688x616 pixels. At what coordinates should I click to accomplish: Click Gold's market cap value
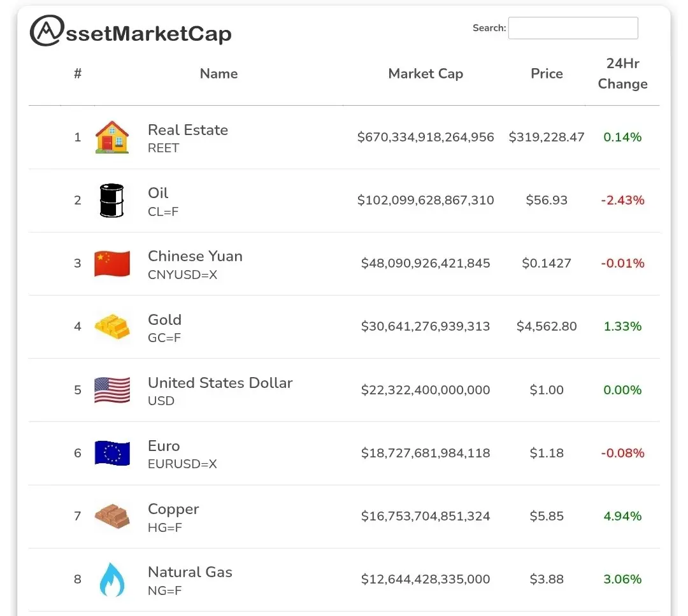click(426, 327)
